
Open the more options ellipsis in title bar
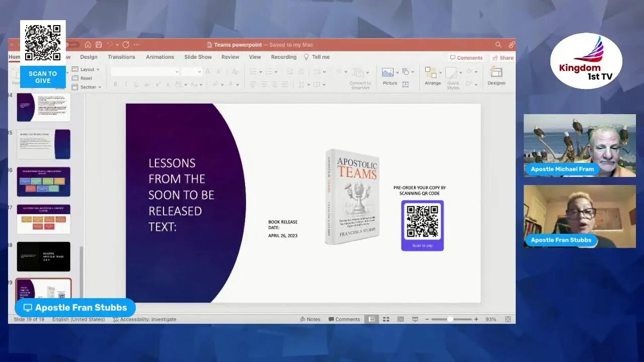click(x=137, y=45)
